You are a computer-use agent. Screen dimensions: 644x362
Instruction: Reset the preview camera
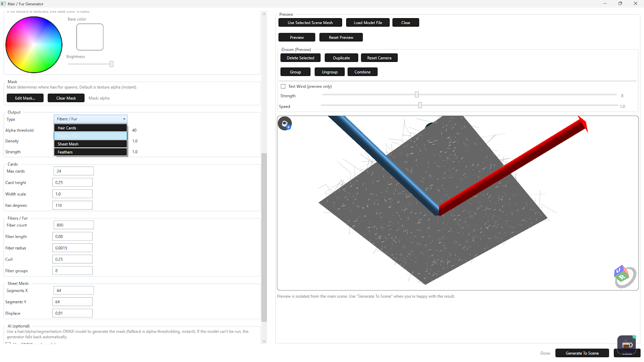379,58
